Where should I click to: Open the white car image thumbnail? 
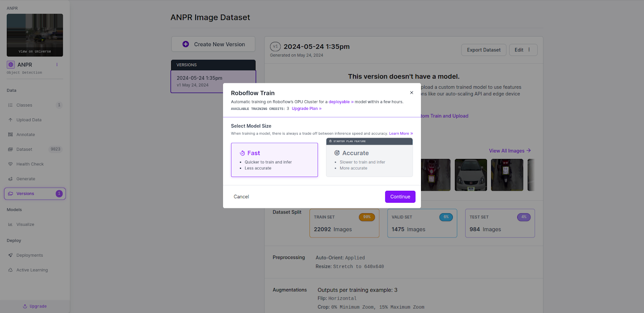471,175
